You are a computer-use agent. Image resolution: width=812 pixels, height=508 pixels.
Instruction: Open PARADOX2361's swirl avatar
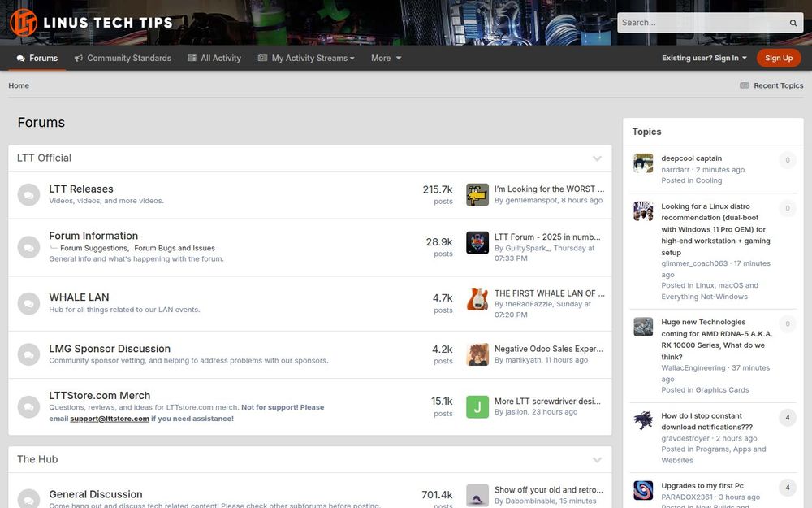pyautogui.click(x=643, y=490)
